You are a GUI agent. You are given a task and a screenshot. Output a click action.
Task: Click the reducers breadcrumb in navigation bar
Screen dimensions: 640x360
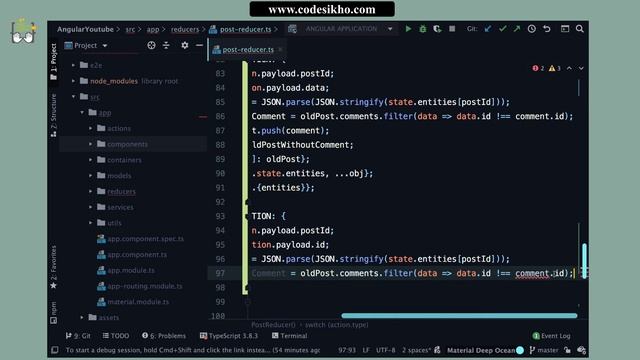click(x=185, y=29)
